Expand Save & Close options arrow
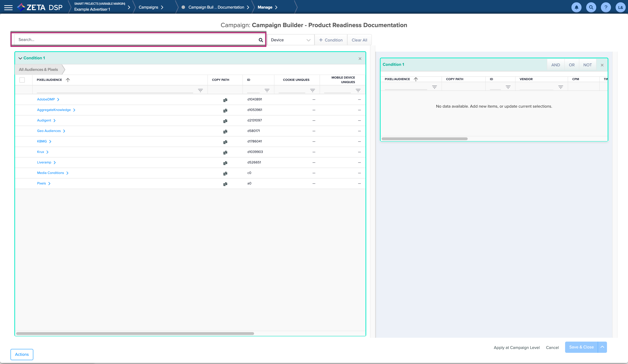This screenshot has width=628, height=364. (602, 347)
